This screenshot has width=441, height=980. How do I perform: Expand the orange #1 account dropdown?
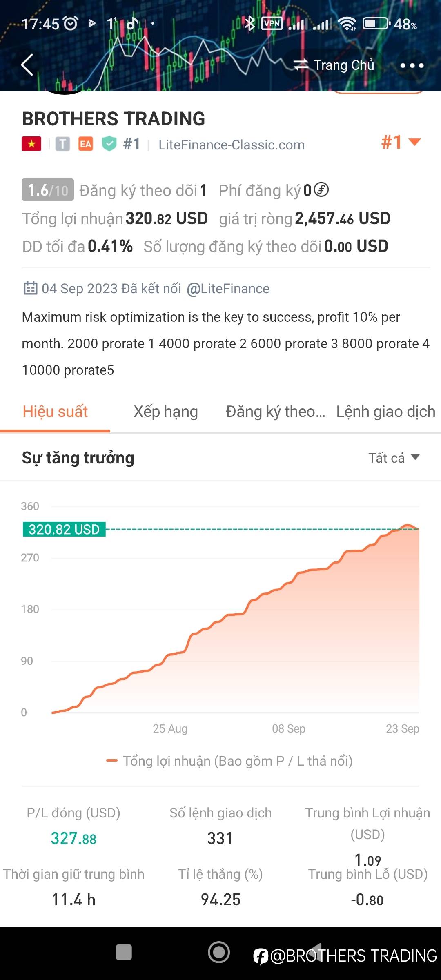[401, 142]
